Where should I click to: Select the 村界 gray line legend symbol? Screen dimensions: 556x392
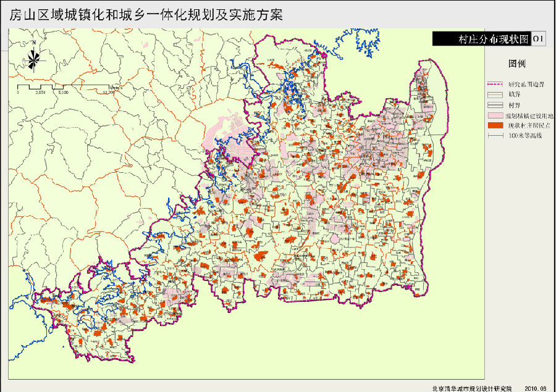pos(495,106)
